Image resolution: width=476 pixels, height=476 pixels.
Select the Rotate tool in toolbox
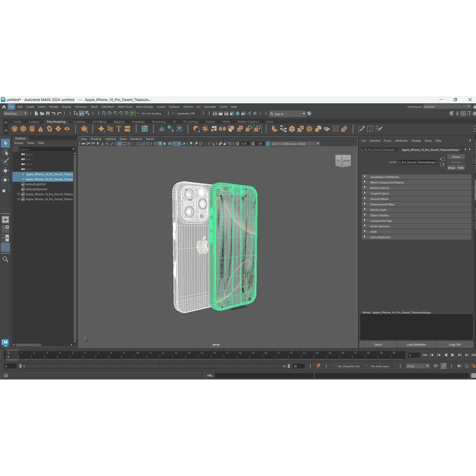click(5, 180)
